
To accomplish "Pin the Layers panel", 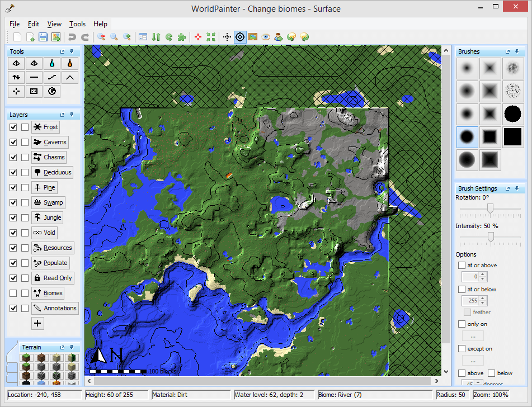I will (x=72, y=115).
